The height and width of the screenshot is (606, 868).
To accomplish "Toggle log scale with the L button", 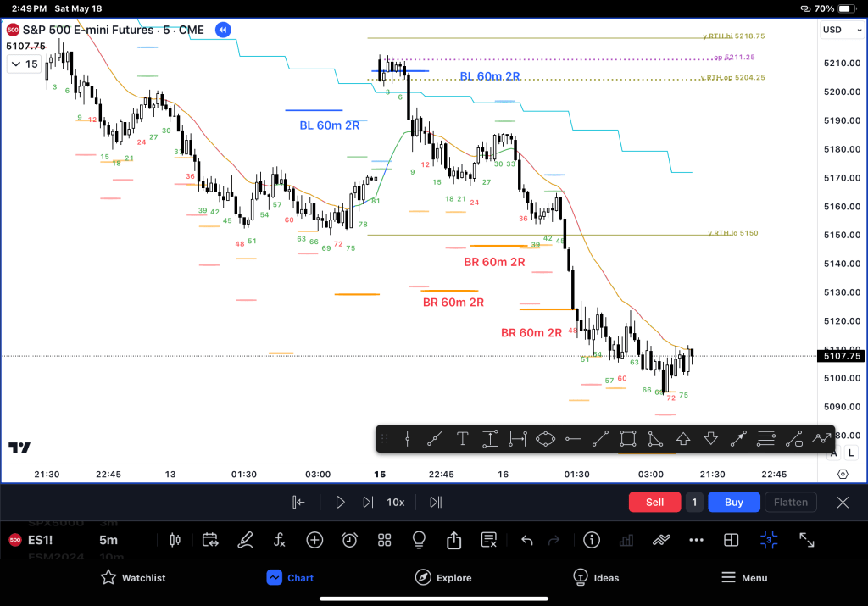I will (x=850, y=453).
